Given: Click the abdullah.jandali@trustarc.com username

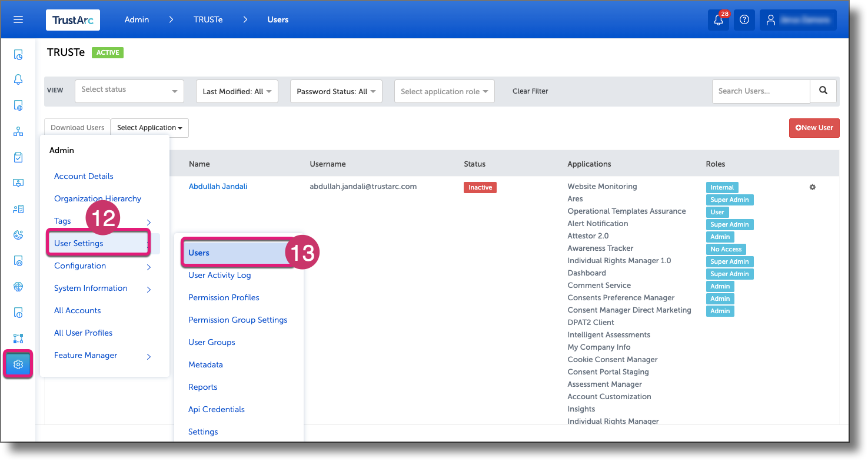Looking at the screenshot, I should (363, 186).
